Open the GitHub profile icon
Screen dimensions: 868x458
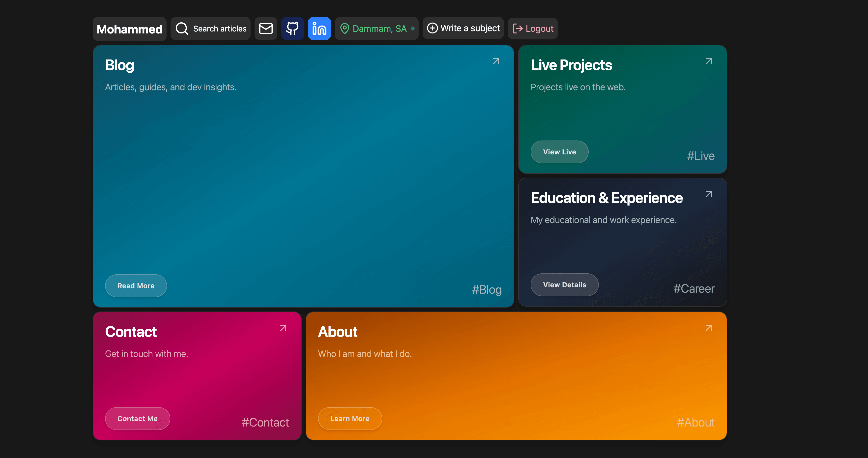click(x=292, y=28)
